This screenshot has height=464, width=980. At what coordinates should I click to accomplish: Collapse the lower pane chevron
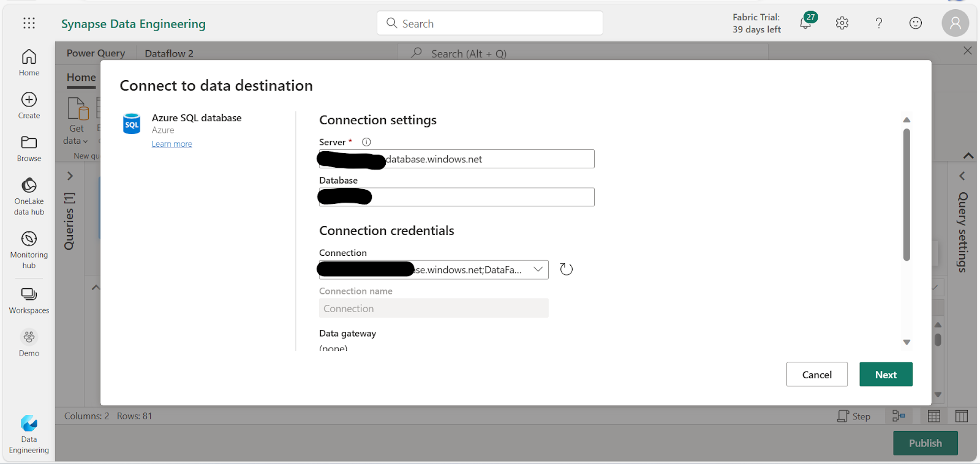tap(96, 287)
